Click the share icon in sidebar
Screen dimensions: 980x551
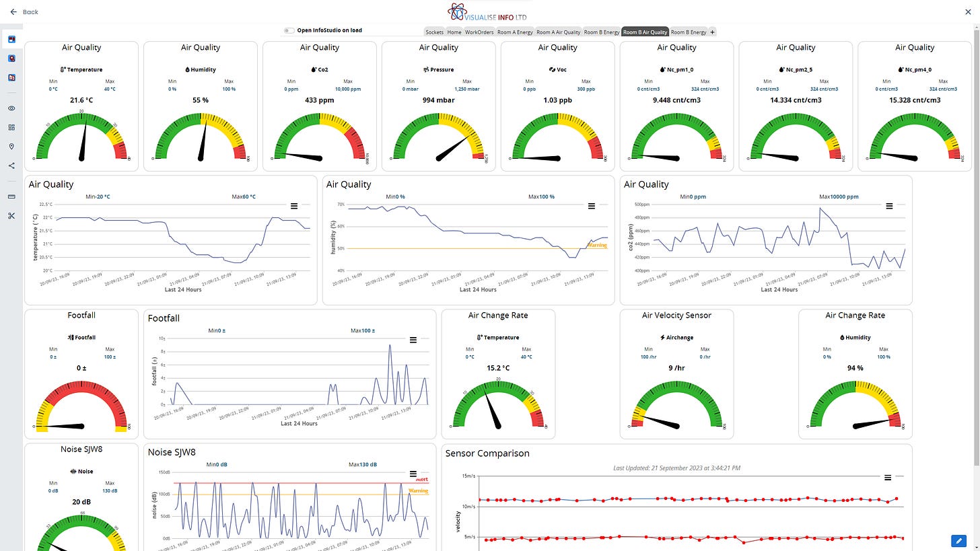pyautogui.click(x=11, y=166)
